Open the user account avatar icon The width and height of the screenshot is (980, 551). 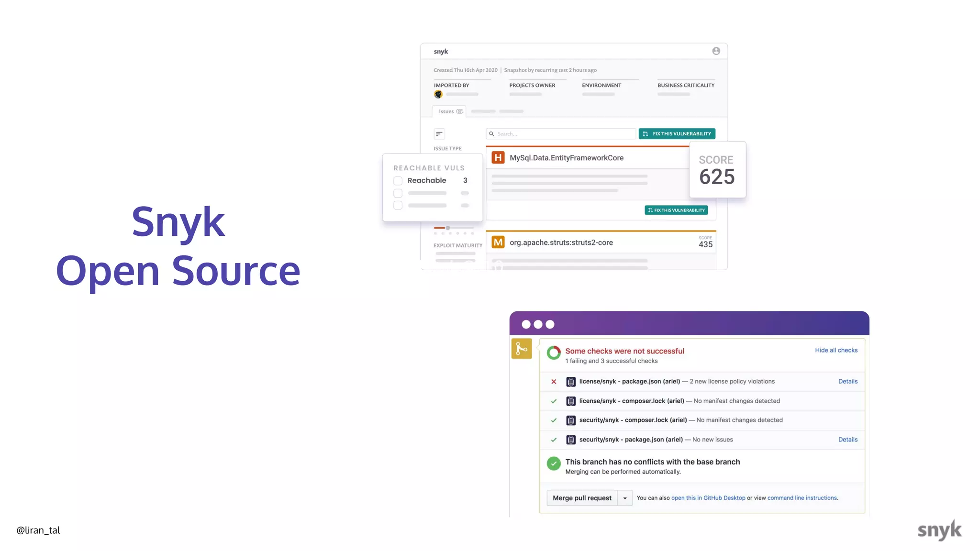[716, 51]
